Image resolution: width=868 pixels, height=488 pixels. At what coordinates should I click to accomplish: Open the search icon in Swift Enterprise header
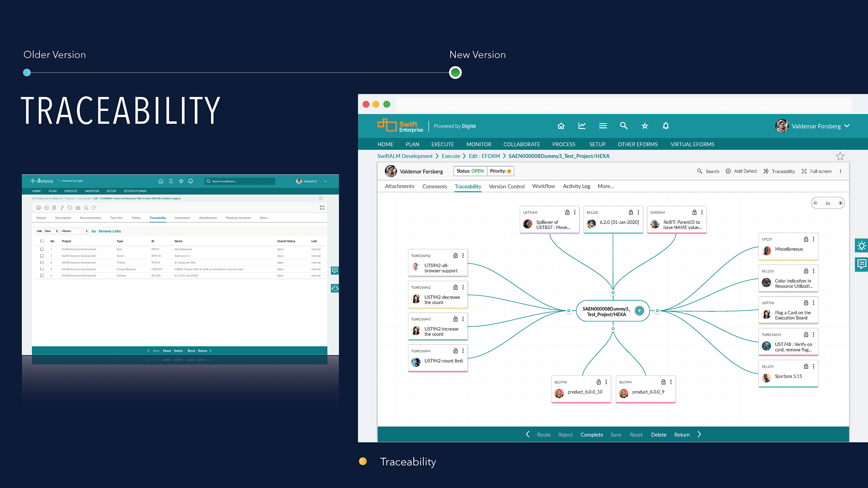pos(624,126)
